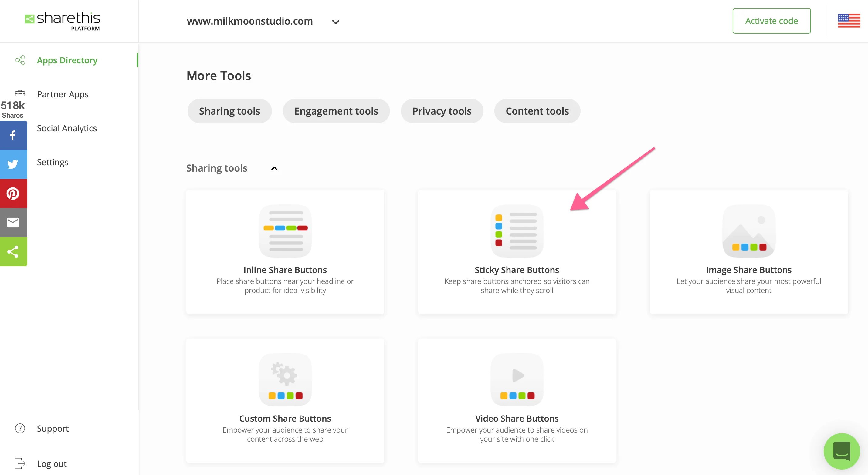This screenshot has height=475, width=868.
Task: Select the Engagement tools filter
Action: point(336,111)
